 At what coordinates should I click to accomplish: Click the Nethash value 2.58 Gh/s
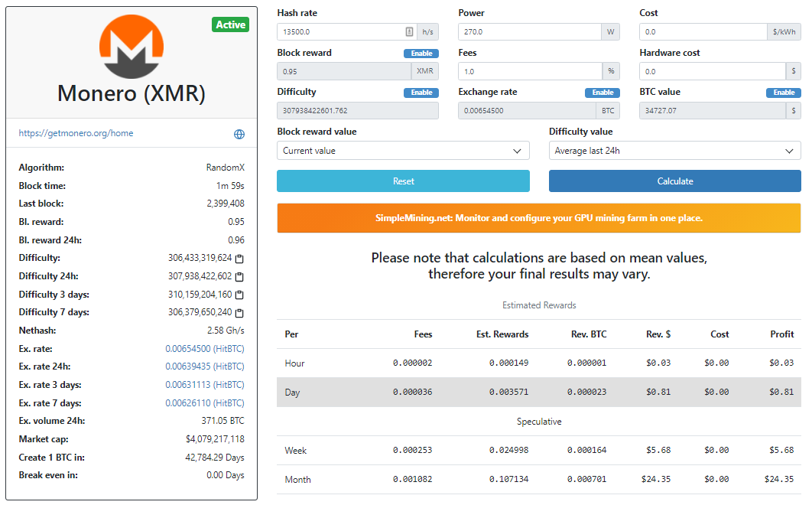pyautogui.click(x=226, y=331)
